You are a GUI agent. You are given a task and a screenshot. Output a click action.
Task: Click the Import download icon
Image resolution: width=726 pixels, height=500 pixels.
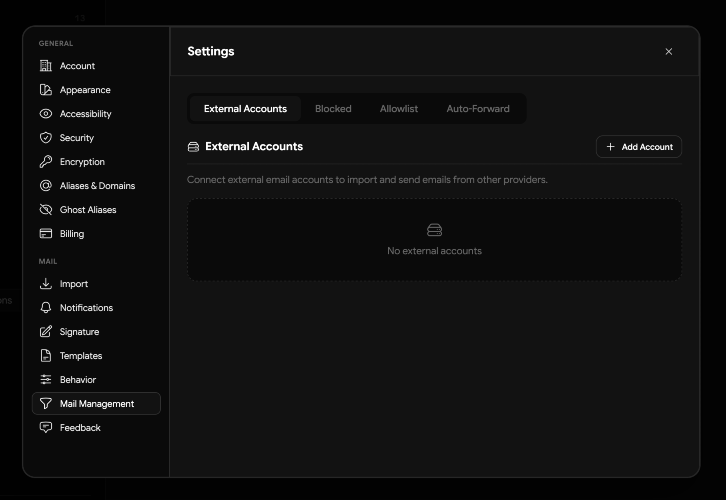(45, 284)
